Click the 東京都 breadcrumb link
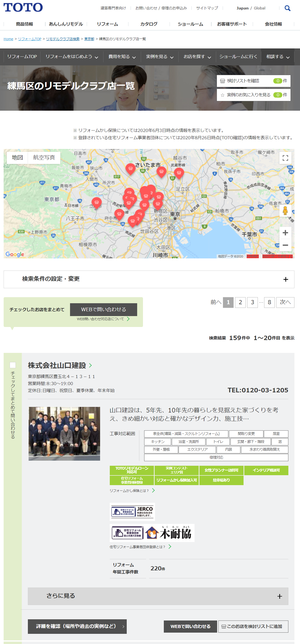The width and height of the screenshot is (300, 644). pyautogui.click(x=89, y=39)
